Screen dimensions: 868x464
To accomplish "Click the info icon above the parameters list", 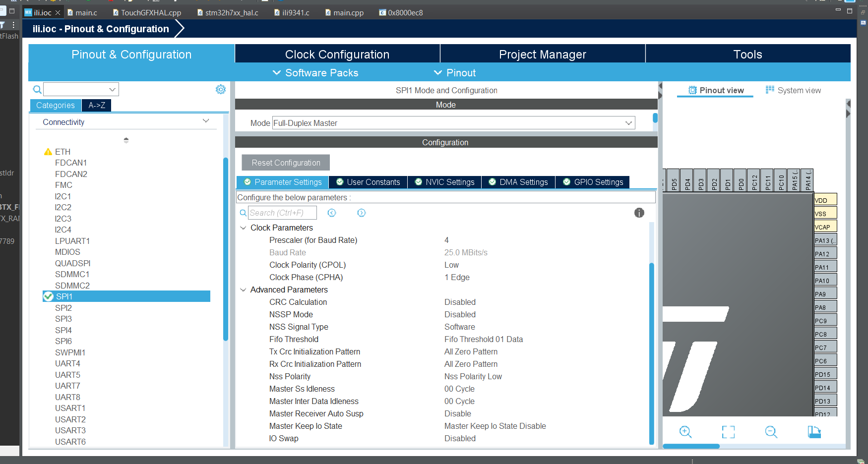I will [x=639, y=213].
